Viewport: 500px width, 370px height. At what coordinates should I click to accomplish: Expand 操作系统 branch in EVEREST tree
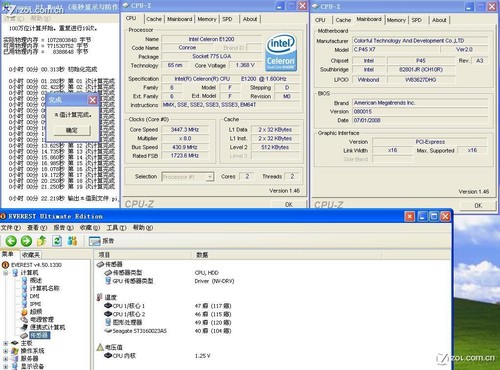tap(6, 351)
